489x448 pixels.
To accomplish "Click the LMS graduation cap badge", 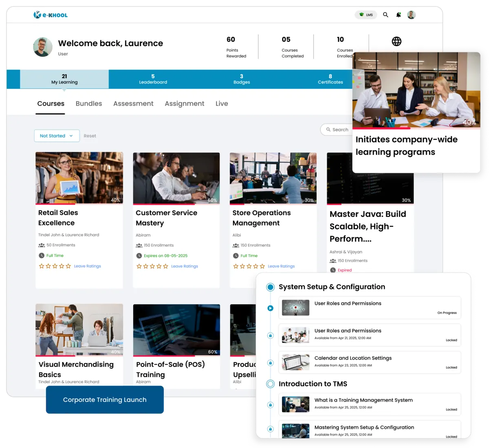I will (x=366, y=15).
